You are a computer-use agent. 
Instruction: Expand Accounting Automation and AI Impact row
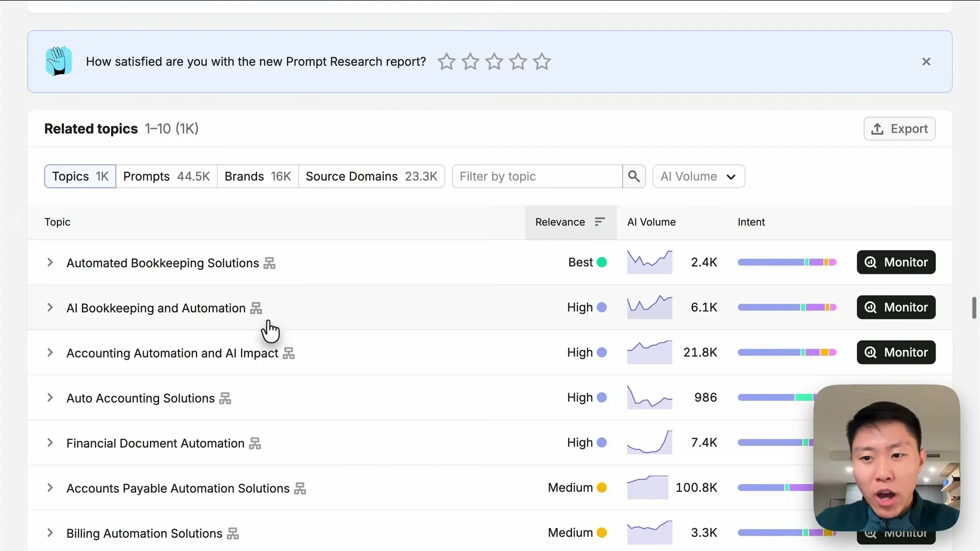(50, 353)
